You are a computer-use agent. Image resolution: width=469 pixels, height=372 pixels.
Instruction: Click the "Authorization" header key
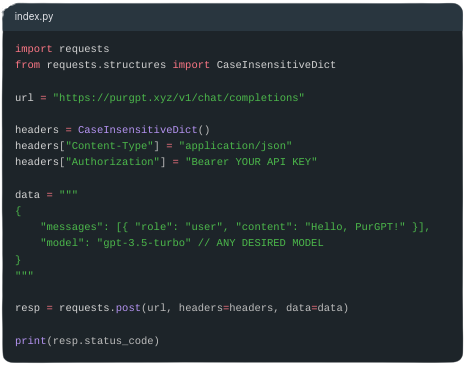(x=112, y=162)
